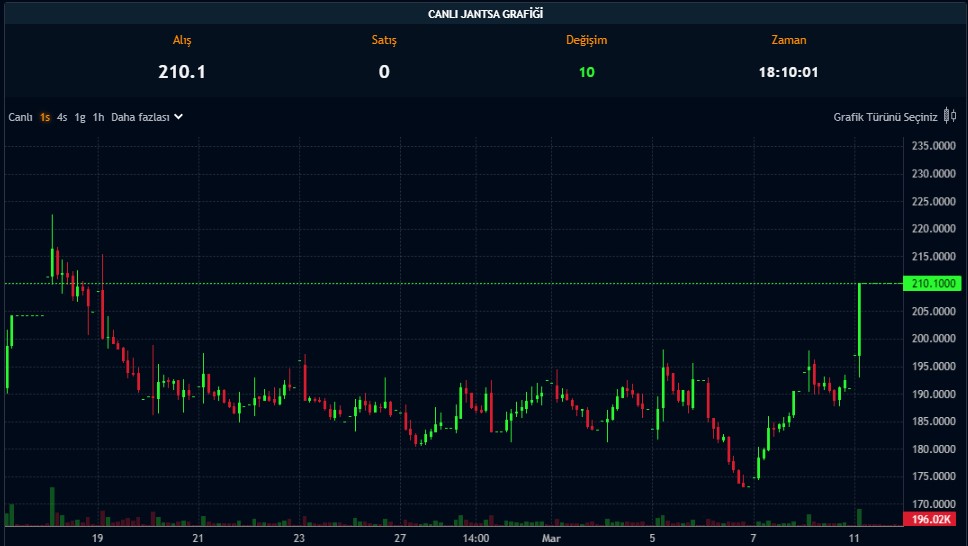Screen dimensions: 968x546
Task: Click the Mar date marker on the time axis
Action: pos(551,538)
